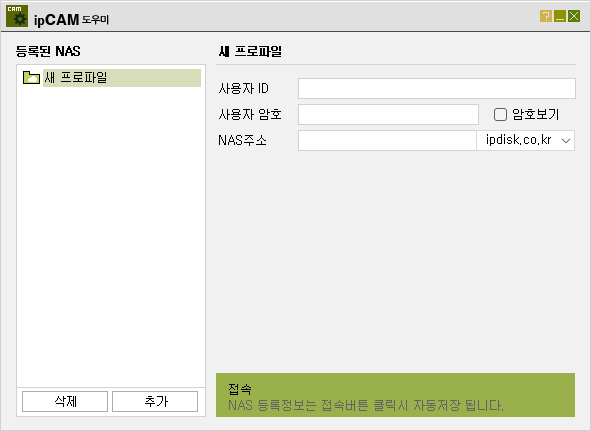The height and width of the screenshot is (431, 591).
Task: Select the 새 프로파일 entry in NAS list
Action: pyautogui.click(x=122, y=78)
